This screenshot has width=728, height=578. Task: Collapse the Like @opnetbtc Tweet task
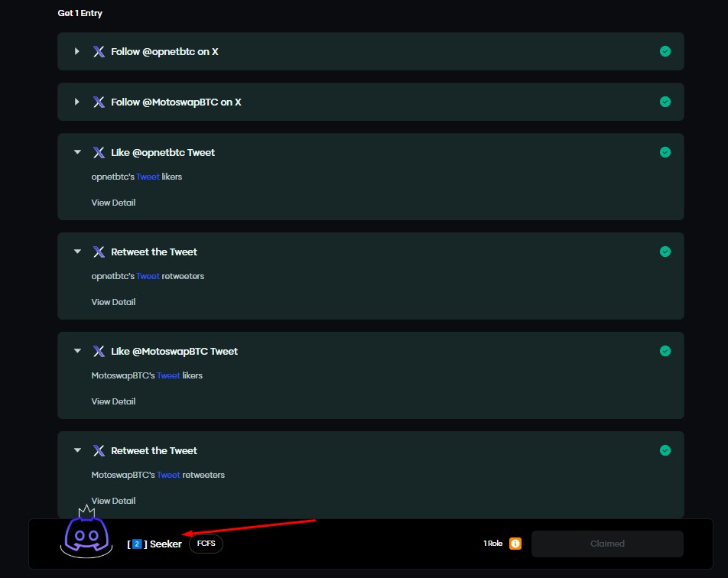pos(77,152)
